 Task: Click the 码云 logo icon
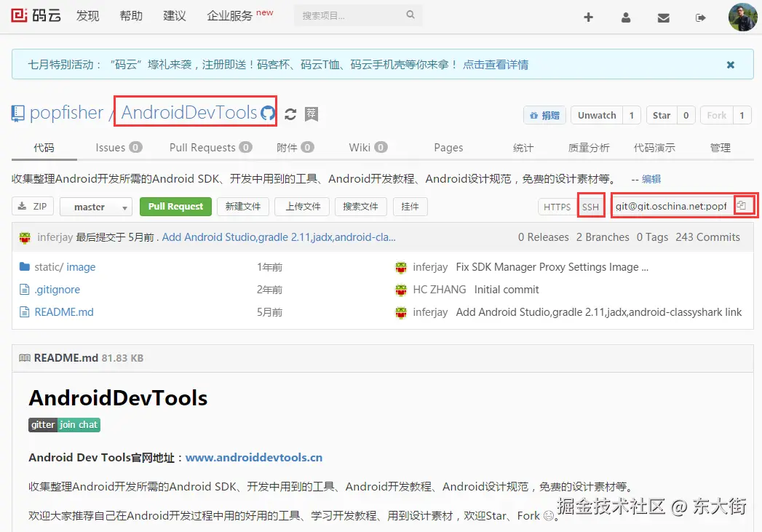tap(19, 15)
